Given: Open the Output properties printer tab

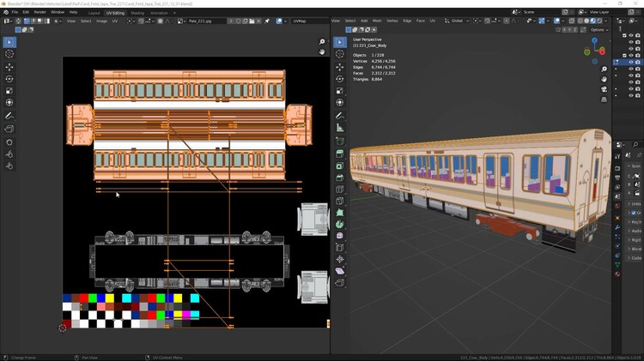Looking at the screenshot, I should tap(617, 177).
